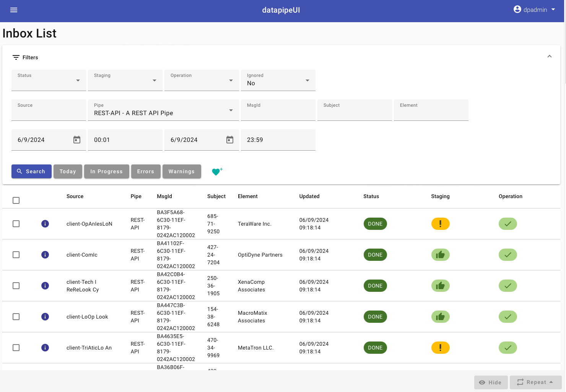Sort table by Updated column header
The image size is (566, 392).
click(309, 196)
